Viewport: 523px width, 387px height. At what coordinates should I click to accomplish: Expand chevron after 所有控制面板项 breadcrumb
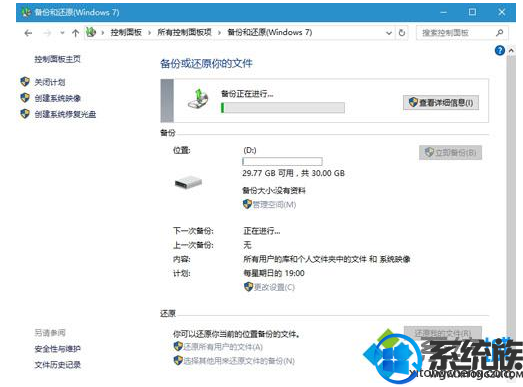219,33
